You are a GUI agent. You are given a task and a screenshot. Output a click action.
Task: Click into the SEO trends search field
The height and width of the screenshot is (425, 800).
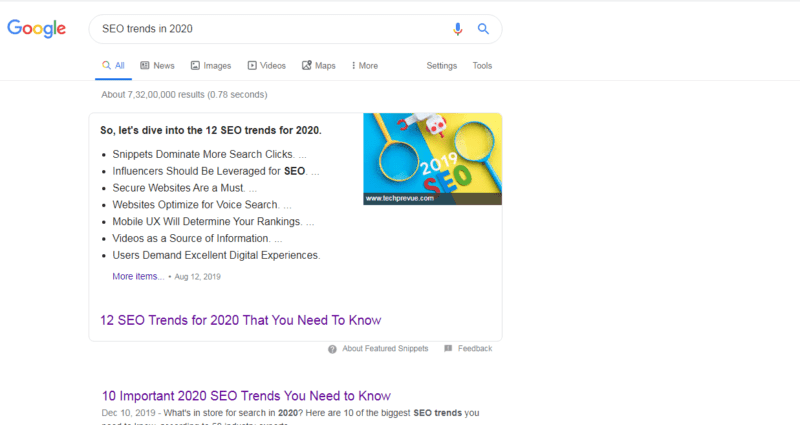click(x=270, y=29)
